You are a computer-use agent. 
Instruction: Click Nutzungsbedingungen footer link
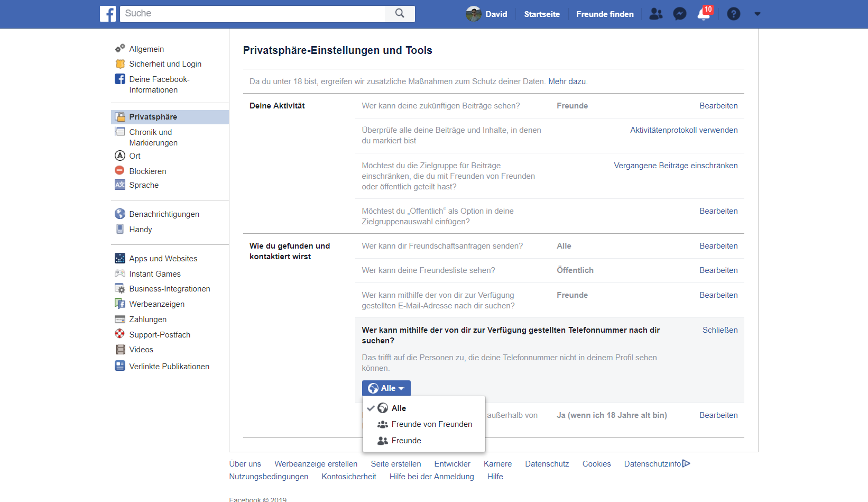point(269,477)
